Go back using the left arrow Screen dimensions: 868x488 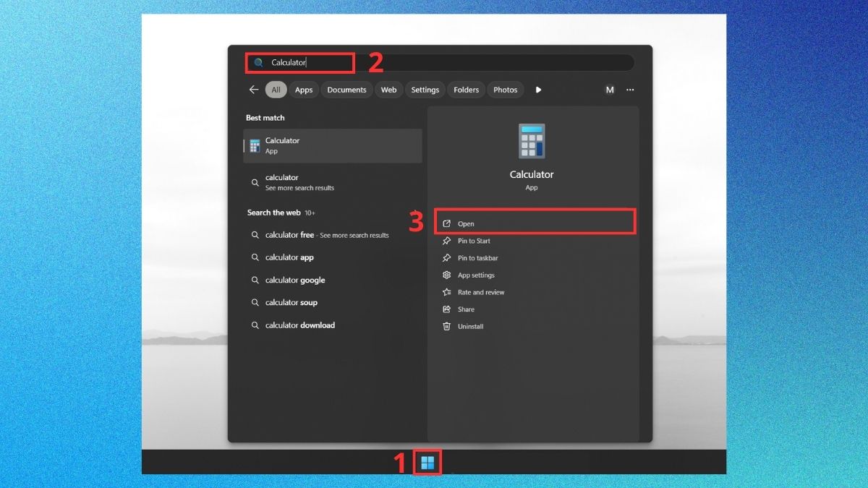(x=254, y=90)
